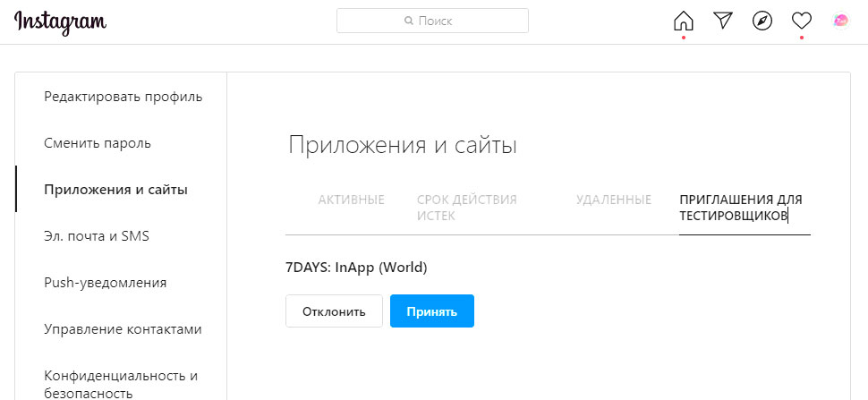Open the Explore compass icon
This screenshot has width=868, height=400.
coord(762,21)
